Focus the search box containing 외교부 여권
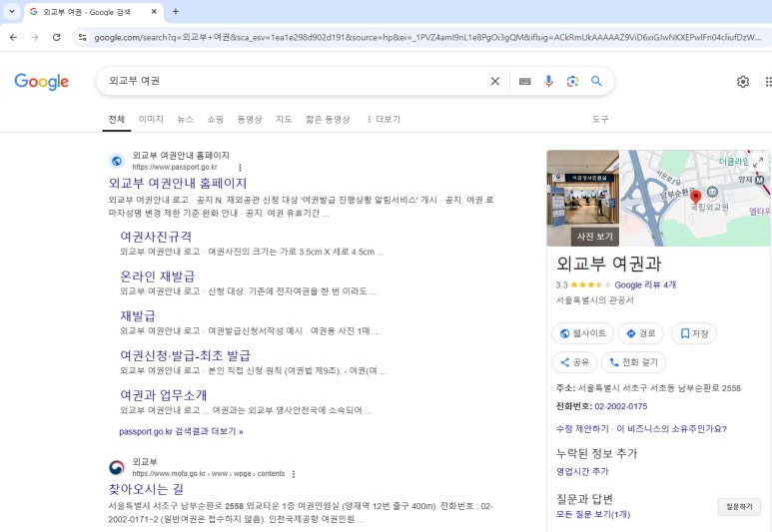This screenshot has height=532, width=772. pos(296,81)
